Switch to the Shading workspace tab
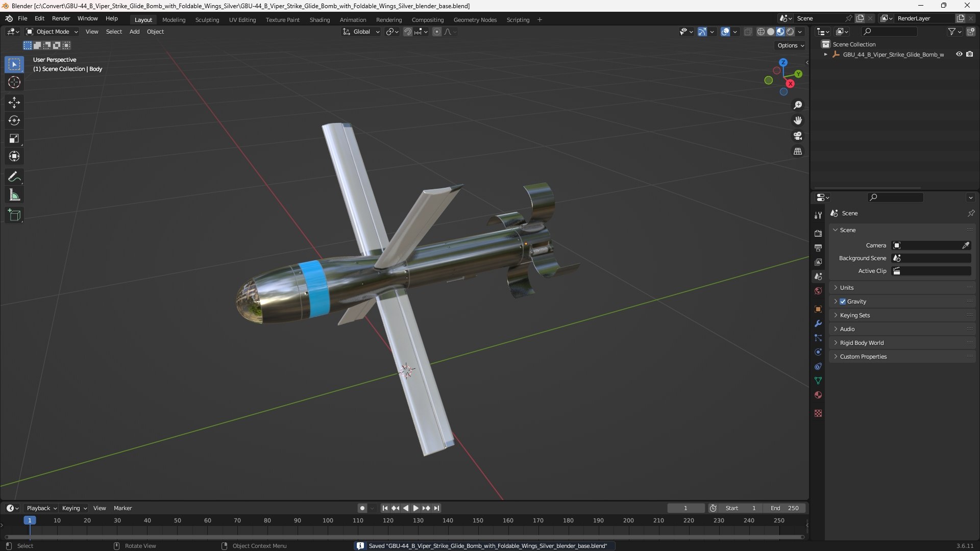The height and width of the screenshot is (551, 980). pyautogui.click(x=320, y=19)
